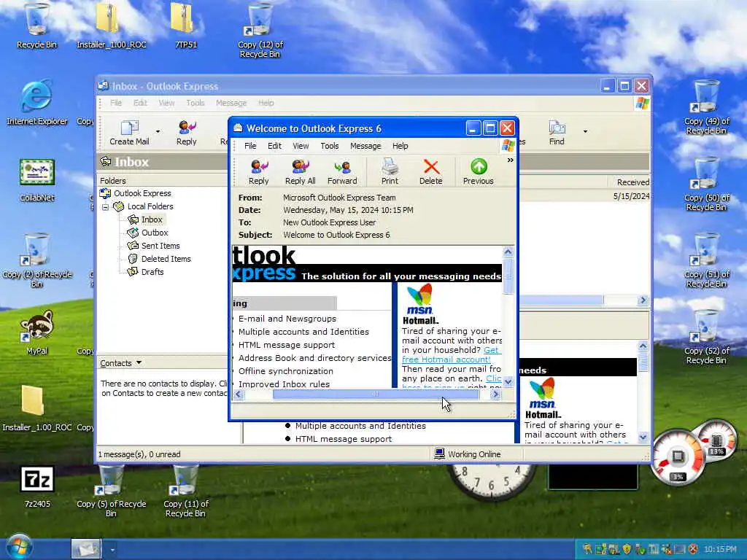Click horizontal scrollbar left arrow in message
Image resolution: width=747 pixels, height=560 pixels.
click(x=239, y=394)
